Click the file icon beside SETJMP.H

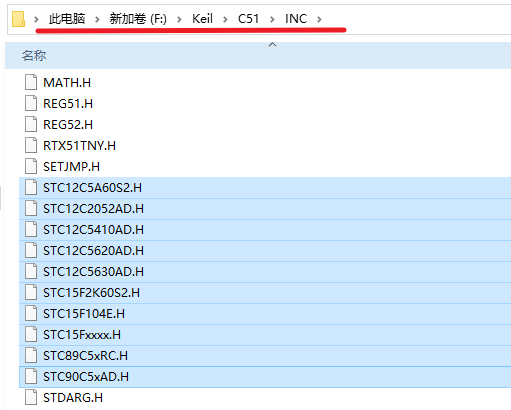(31, 166)
